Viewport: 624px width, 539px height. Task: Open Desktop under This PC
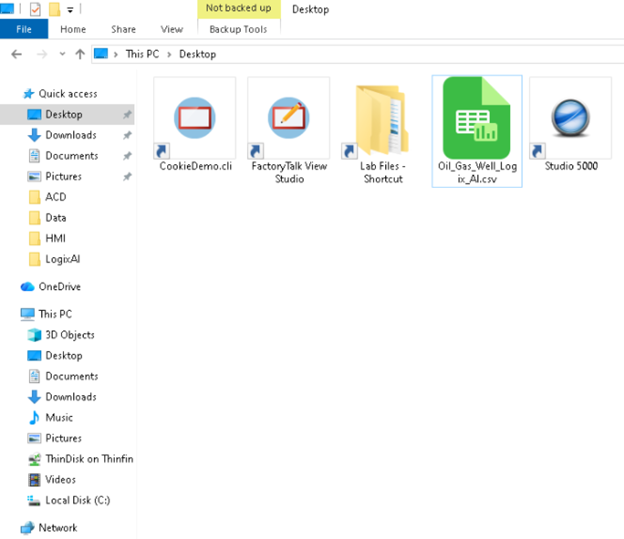[x=64, y=356]
